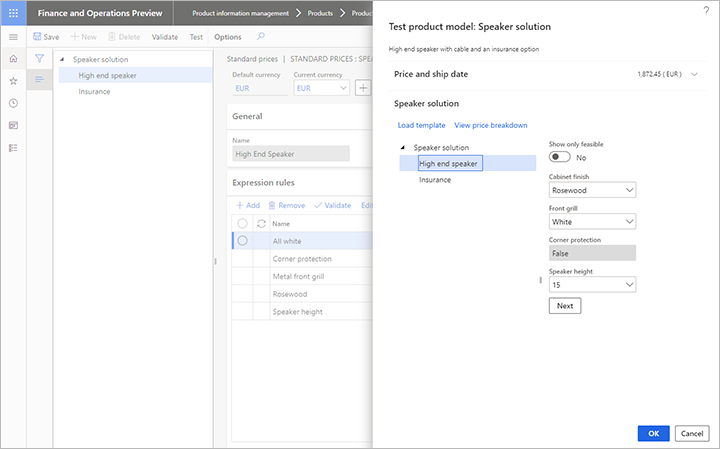Collapse Speaker solution in the test dialog tree
Image resolution: width=720 pixels, height=449 pixels.
(x=403, y=147)
